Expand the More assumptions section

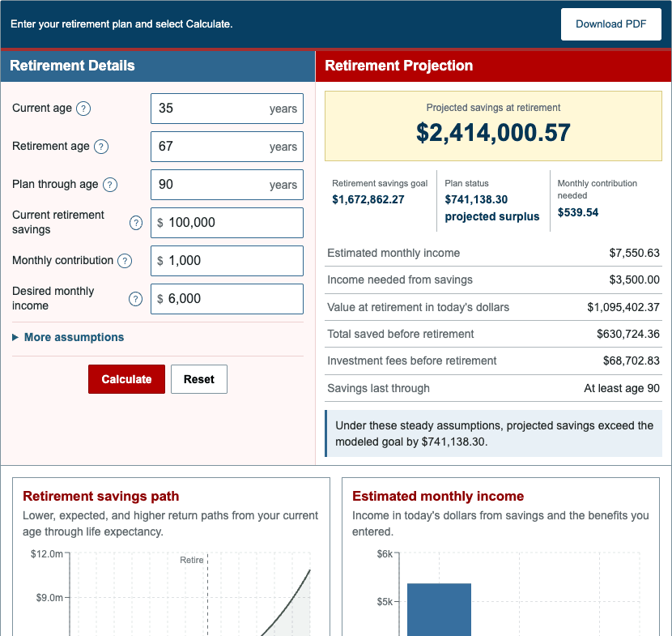pos(68,338)
